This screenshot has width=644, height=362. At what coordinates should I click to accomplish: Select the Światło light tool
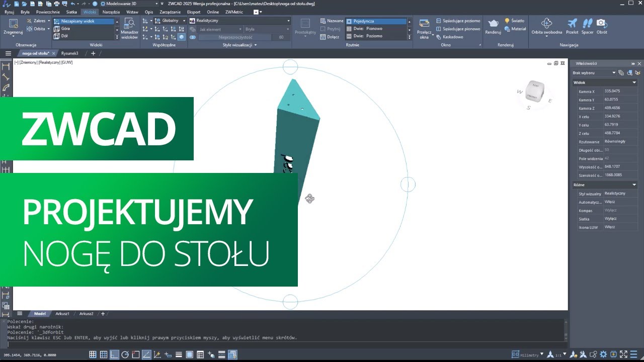pyautogui.click(x=514, y=21)
